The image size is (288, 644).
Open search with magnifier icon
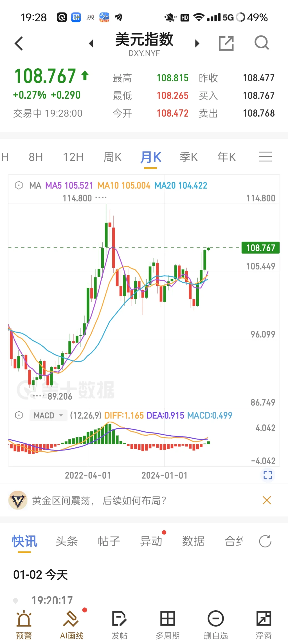click(x=262, y=43)
